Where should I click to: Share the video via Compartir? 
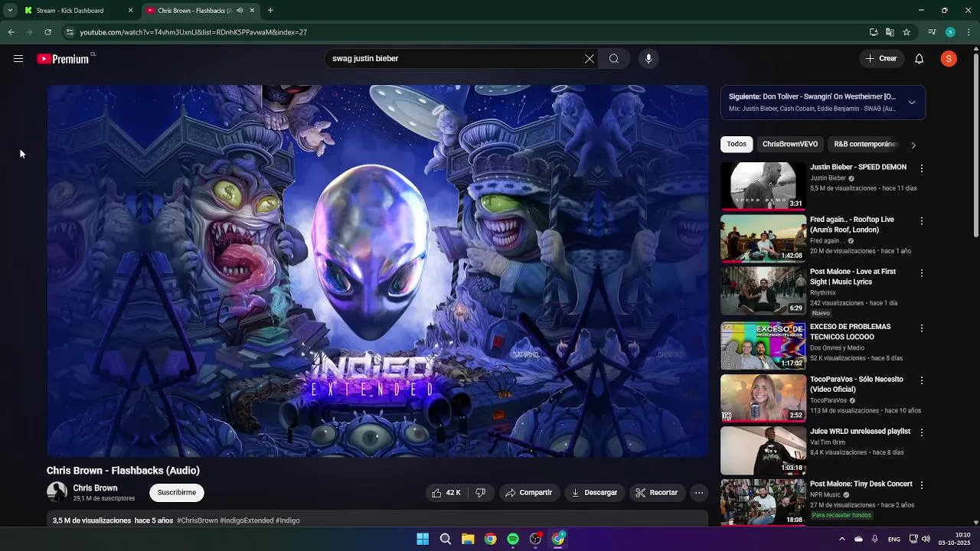coord(528,493)
